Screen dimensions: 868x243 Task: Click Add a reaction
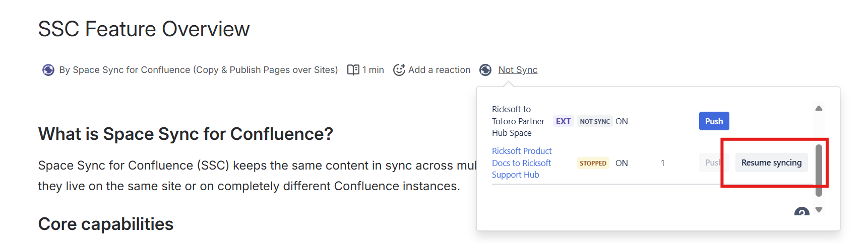[x=439, y=70]
